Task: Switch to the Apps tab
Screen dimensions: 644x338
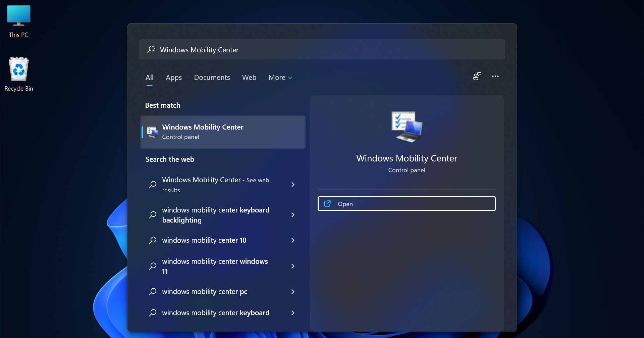Action: pyautogui.click(x=173, y=77)
